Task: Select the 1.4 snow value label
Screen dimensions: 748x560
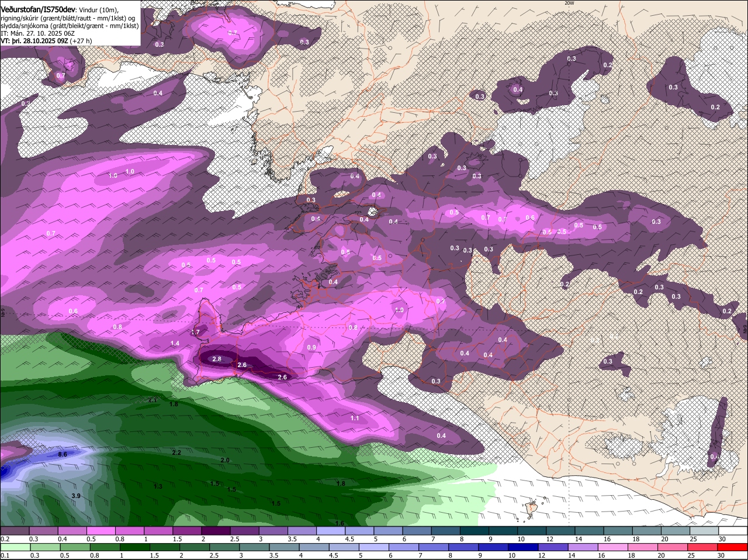Action: pos(175,343)
